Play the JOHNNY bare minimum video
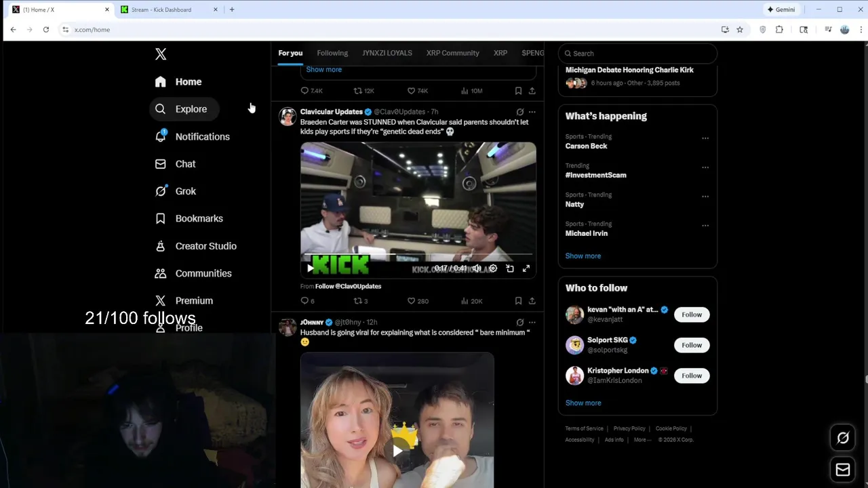 click(x=397, y=450)
